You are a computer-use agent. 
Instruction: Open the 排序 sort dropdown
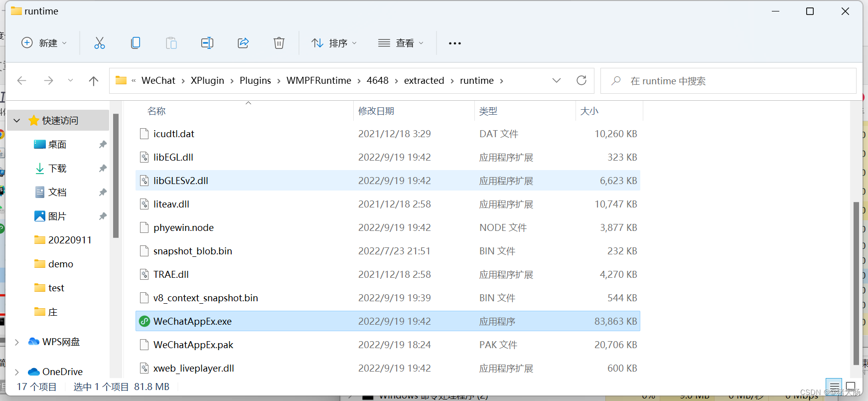(334, 43)
